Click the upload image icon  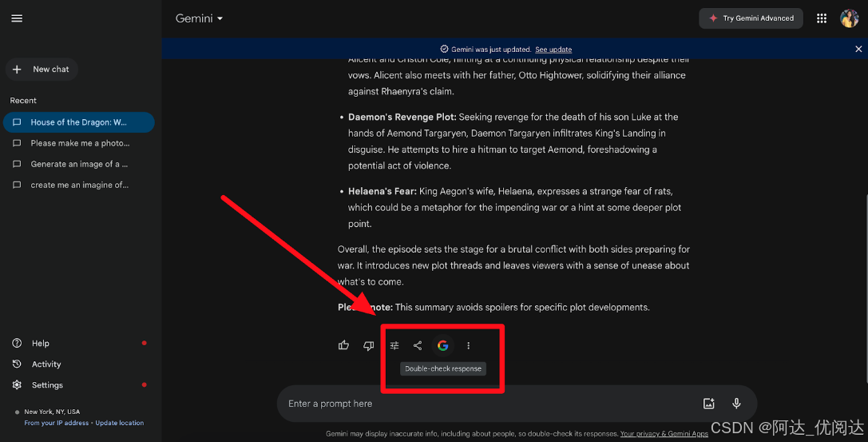tap(708, 404)
